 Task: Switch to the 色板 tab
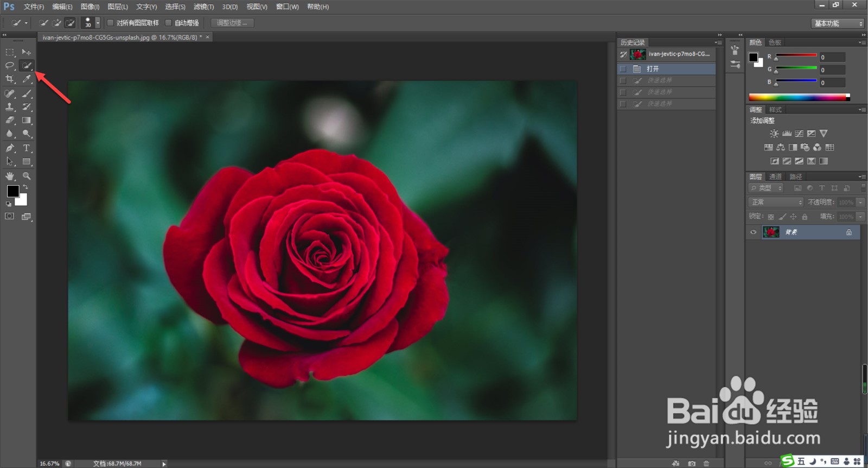[775, 42]
